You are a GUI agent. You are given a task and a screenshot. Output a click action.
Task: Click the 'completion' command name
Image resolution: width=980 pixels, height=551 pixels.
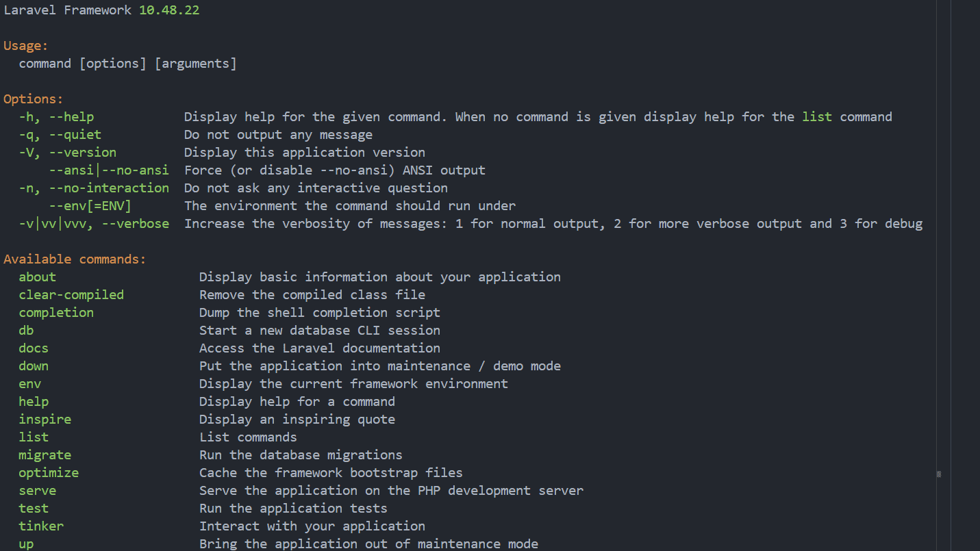[56, 313]
